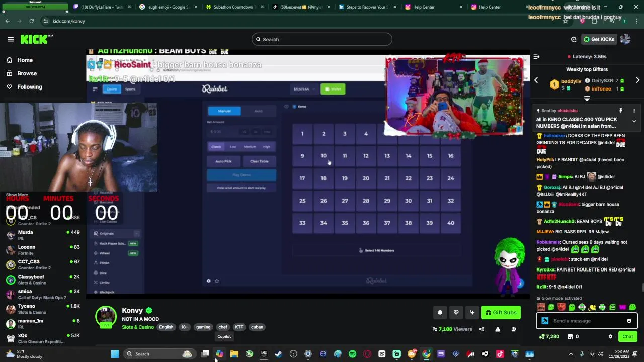The width and height of the screenshot is (644, 362).
Task: Click the Gift Subs button
Action: 501,312
